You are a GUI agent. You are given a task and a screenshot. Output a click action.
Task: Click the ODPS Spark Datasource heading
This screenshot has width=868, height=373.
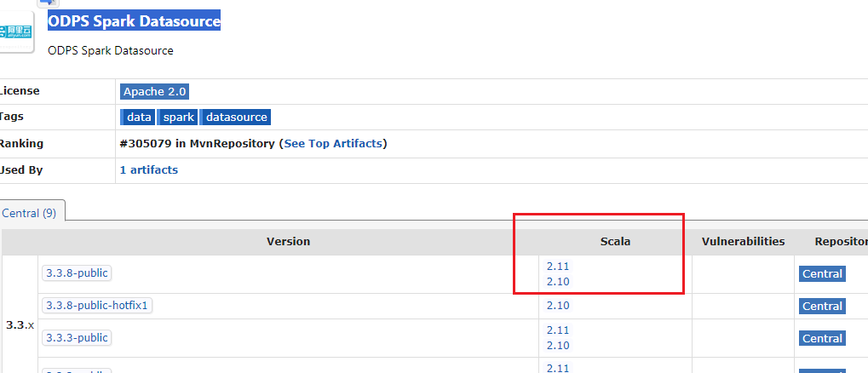click(x=134, y=21)
